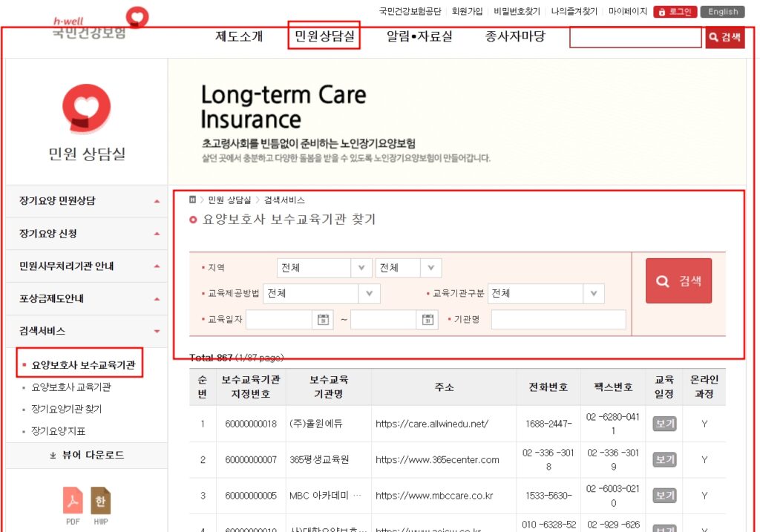Open the 교육제공방법 dropdown
Image resolution: width=760 pixels, height=532 pixels.
321,294
